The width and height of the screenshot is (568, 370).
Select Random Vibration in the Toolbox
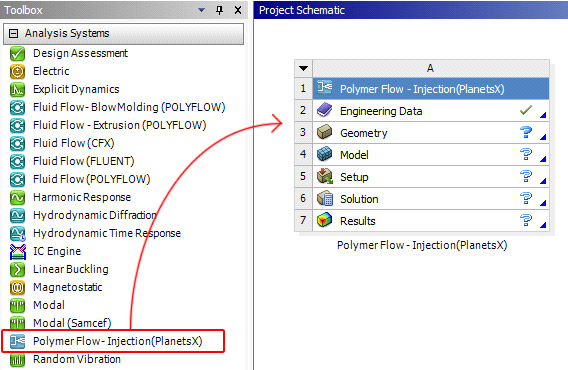(77, 359)
